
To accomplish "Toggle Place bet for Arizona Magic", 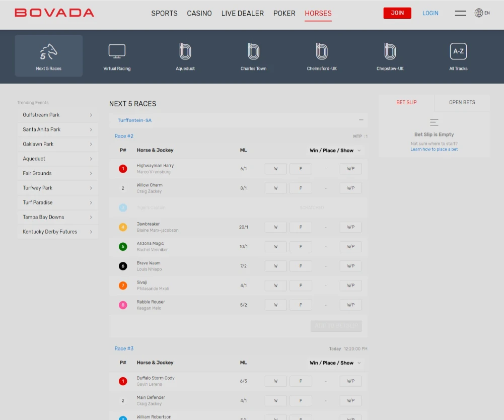I will 301,246.
